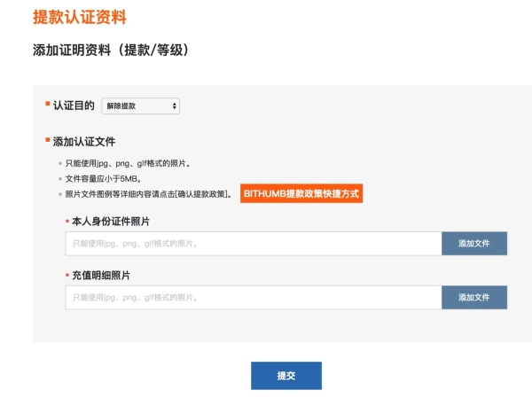Focus the 充值明细照片 file path field
Viewport: 532px width, 398px height.
pyautogui.click(x=254, y=298)
